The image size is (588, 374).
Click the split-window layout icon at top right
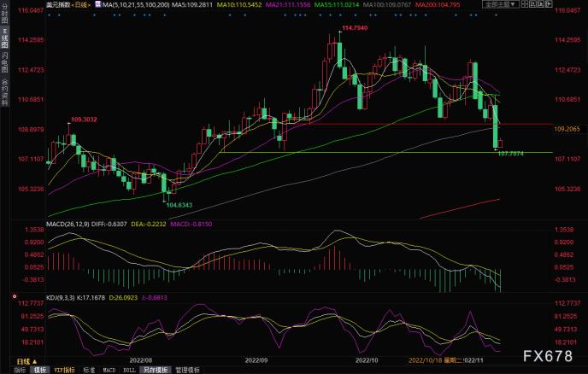click(525, 4)
